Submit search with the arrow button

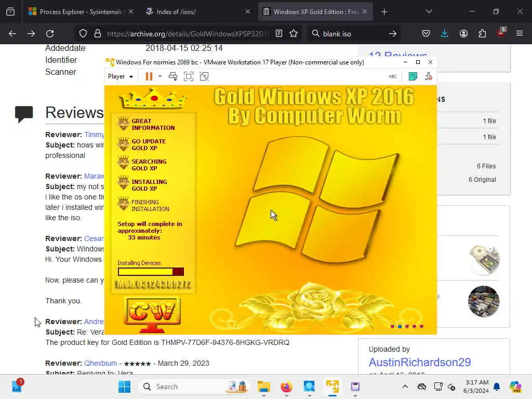(x=393, y=34)
